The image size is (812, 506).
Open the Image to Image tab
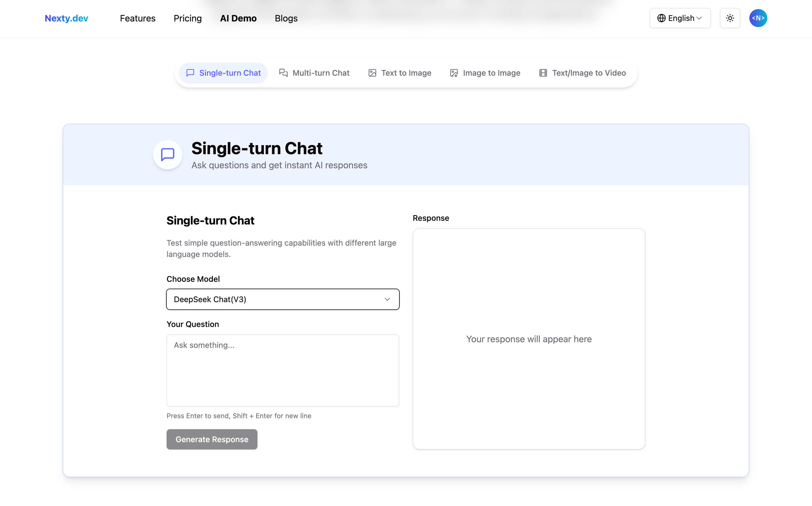[485, 73]
